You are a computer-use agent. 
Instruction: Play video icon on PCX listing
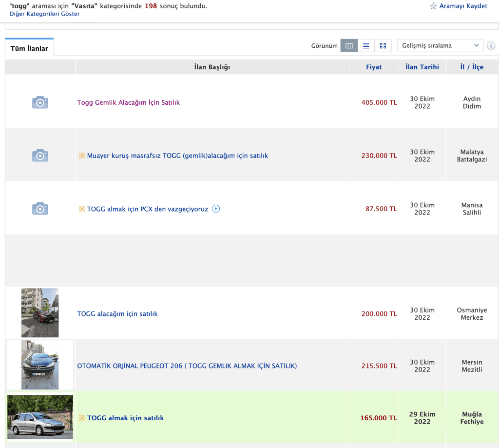click(216, 209)
